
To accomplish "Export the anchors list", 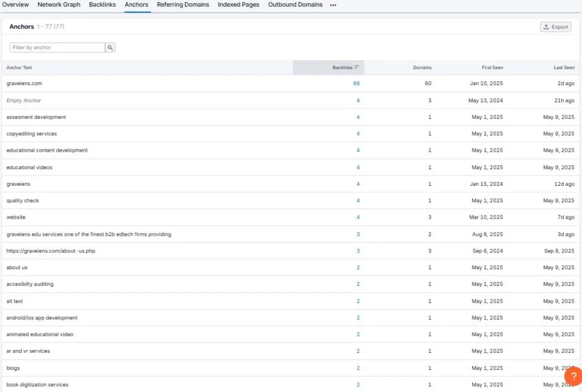I will coord(555,27).
